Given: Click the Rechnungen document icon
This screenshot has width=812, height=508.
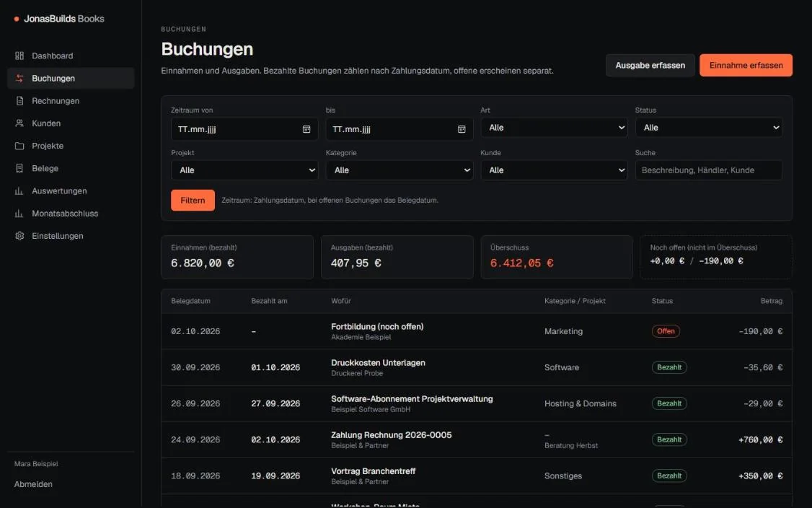Looking at the screenshot, I should tap(19, 100).
